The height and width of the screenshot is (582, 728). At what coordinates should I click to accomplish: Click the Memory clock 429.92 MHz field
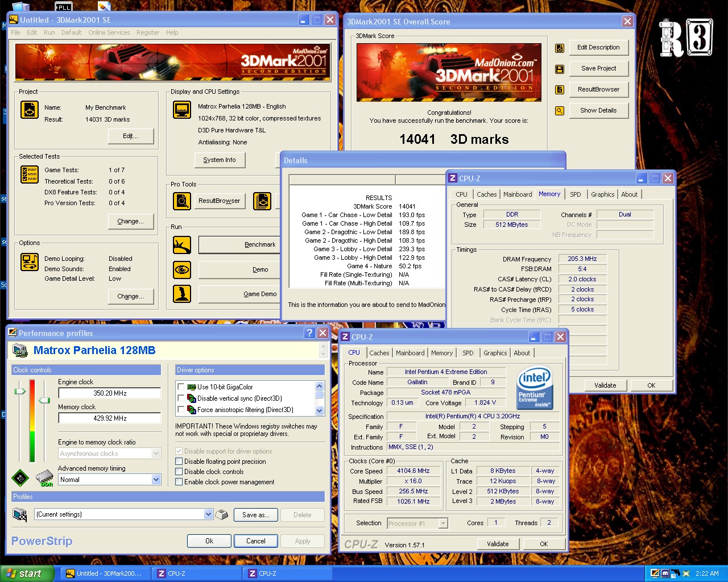110,418
